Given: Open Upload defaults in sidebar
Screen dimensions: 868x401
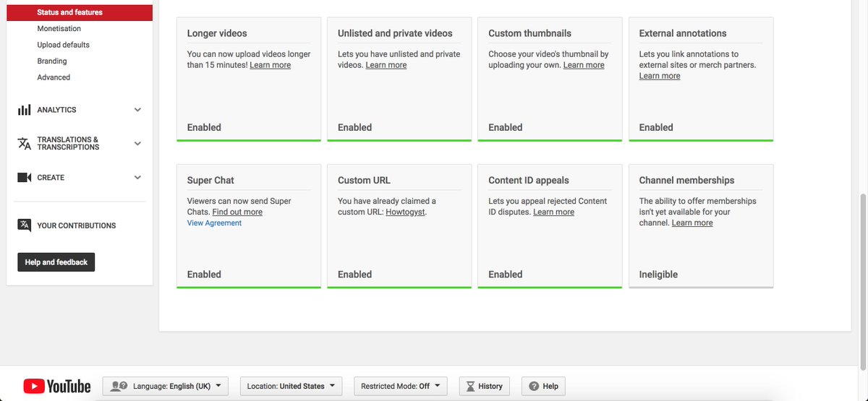Looking at the screenshot, I should (64, 45).
